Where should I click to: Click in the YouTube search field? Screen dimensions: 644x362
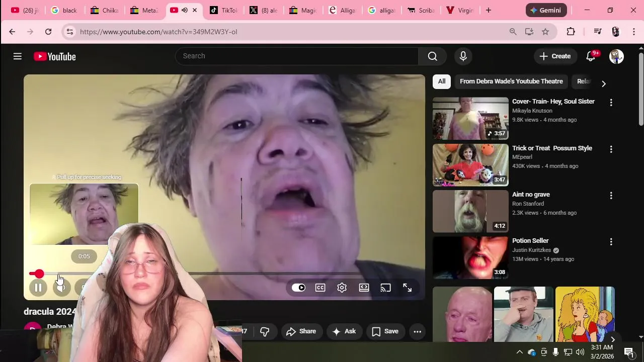[297, 56]
